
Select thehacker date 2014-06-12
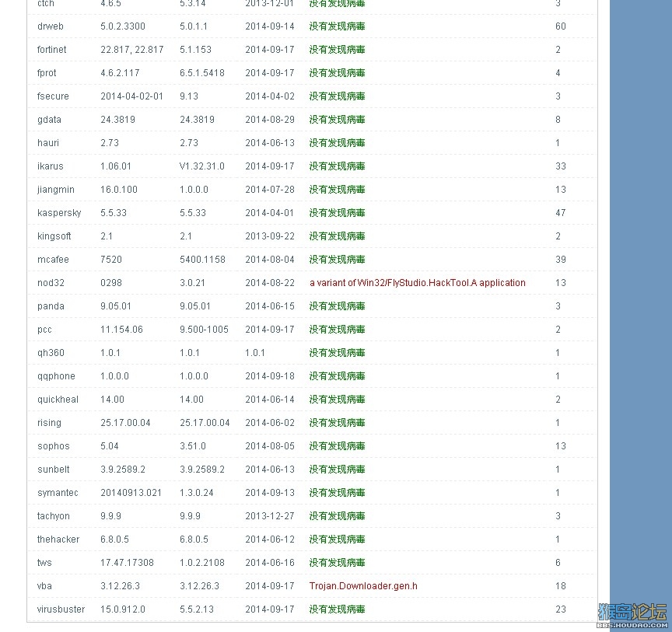[270, 539]
